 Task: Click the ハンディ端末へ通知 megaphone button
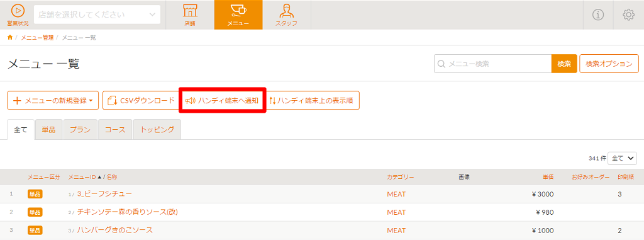tap(222, 100)
